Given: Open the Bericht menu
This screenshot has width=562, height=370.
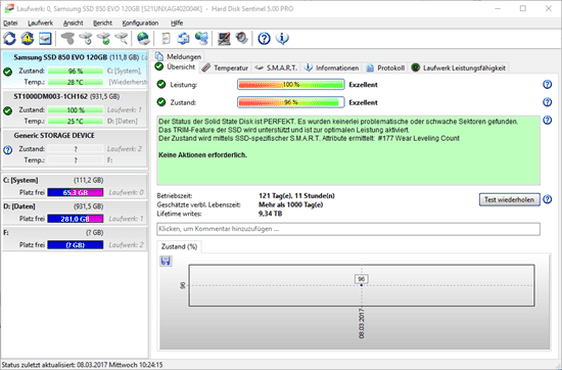Looking at the screenshot, I should click(x=103, y=23).
